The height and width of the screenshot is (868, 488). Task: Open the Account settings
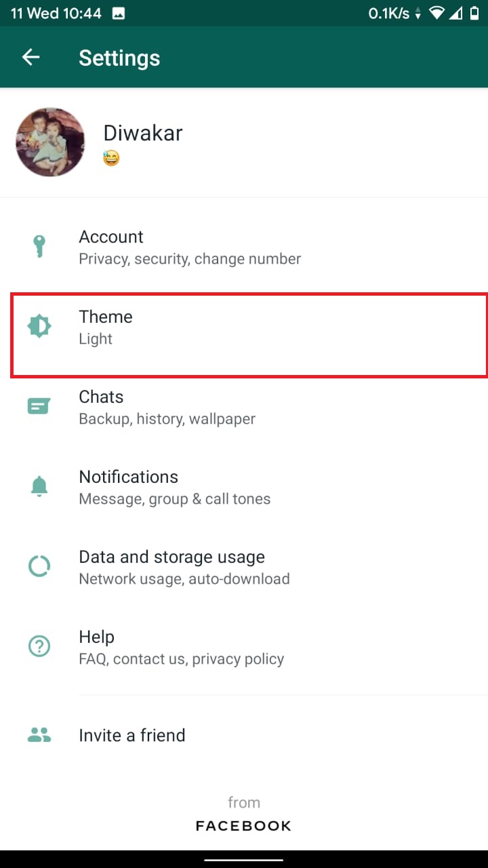190,247
